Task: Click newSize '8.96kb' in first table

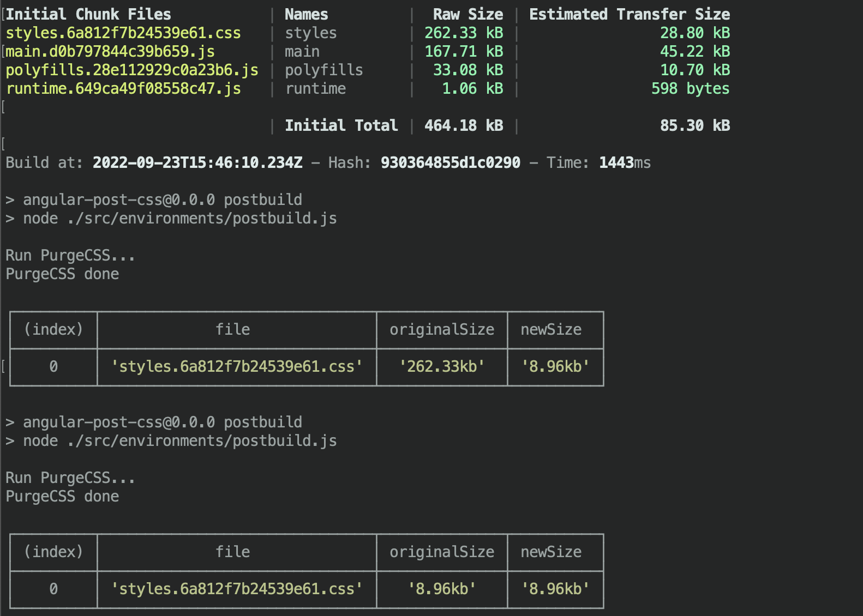Action: point(555,367)
